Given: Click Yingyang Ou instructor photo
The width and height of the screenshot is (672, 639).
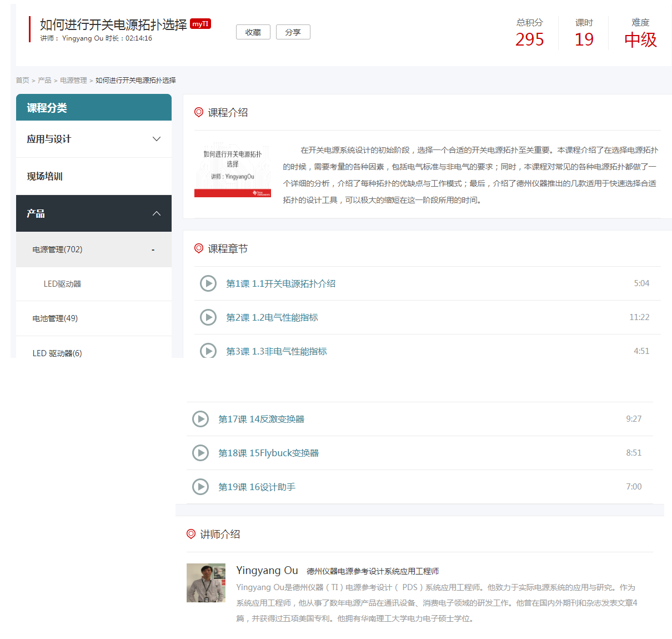Looking at the screenshot, I should 206,583.
